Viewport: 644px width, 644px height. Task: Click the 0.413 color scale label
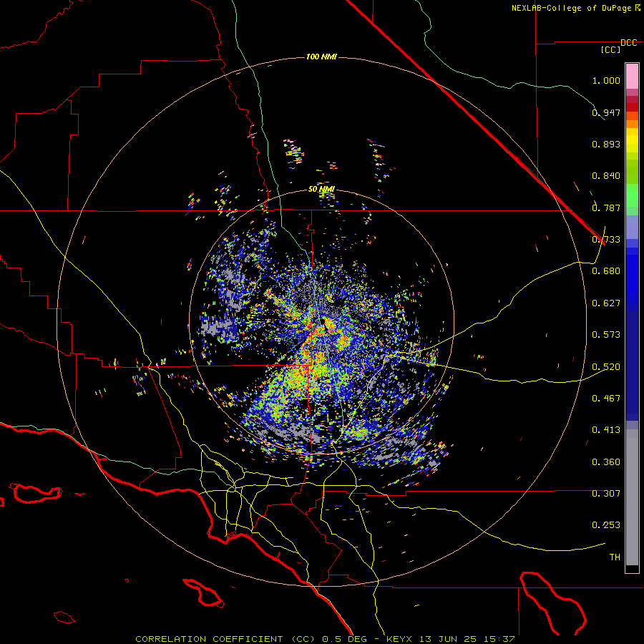click(606, 430)
